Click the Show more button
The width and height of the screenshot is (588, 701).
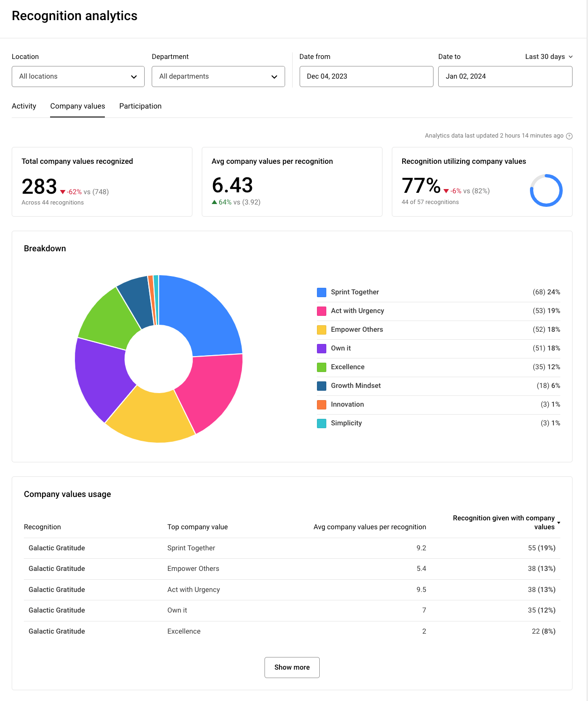point(292,667)
